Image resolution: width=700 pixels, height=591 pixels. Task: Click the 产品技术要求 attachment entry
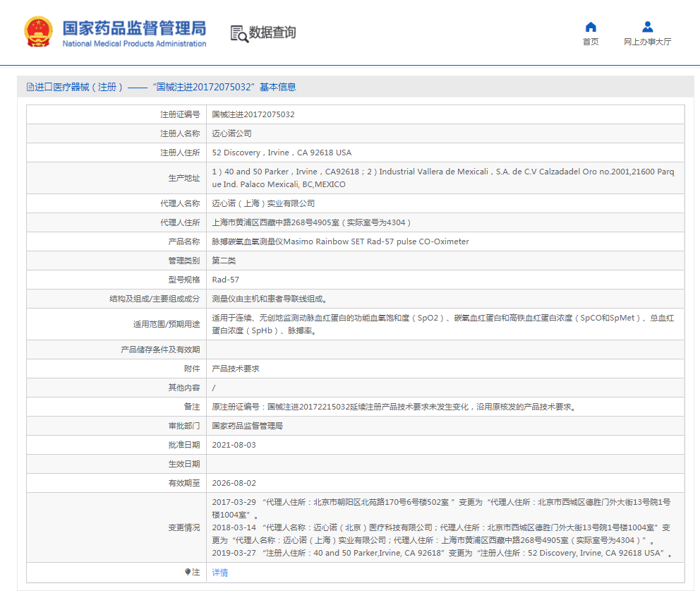(x=236, y=369)
